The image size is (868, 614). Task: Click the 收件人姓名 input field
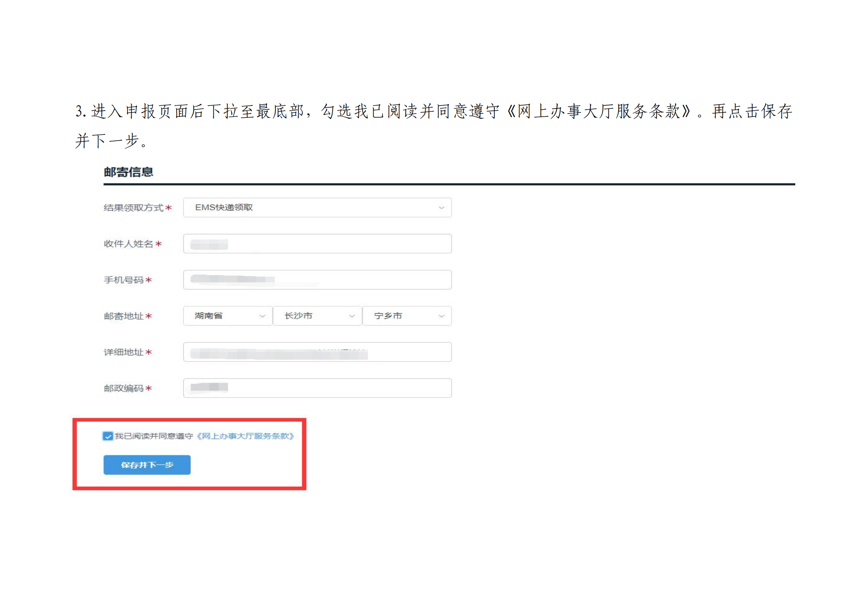click(x=317, y=244)
